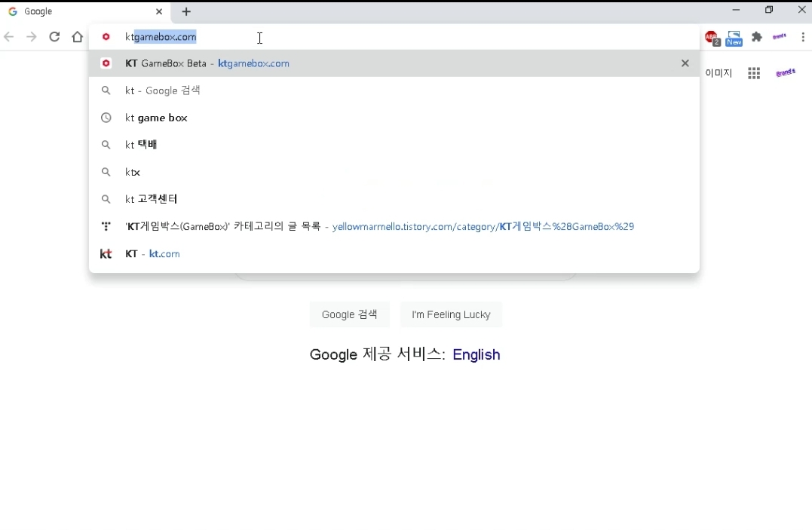This screenshot has height=530, width=812.
Task: Minimize the Chrome window
Action: coord(736,10)
